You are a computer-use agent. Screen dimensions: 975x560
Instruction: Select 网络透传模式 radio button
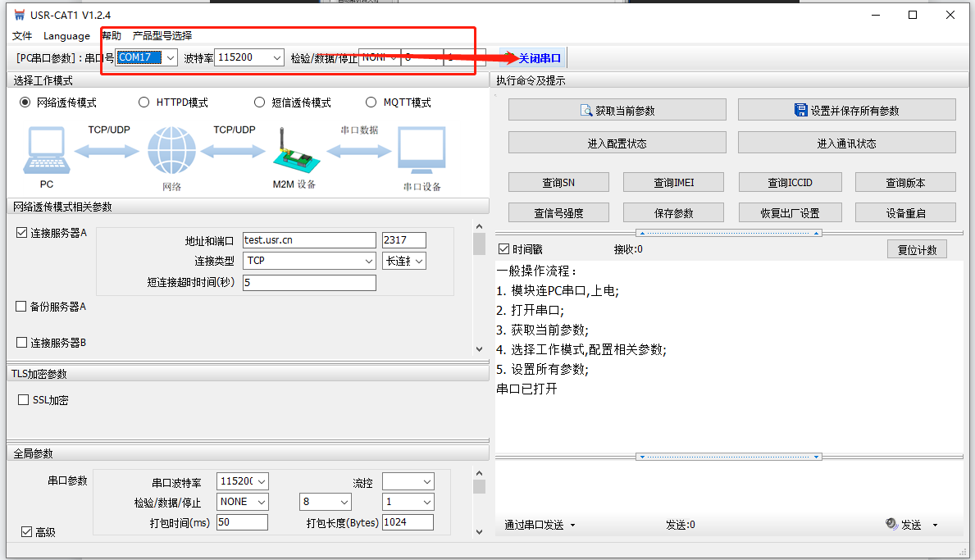[x=25, y=102]
